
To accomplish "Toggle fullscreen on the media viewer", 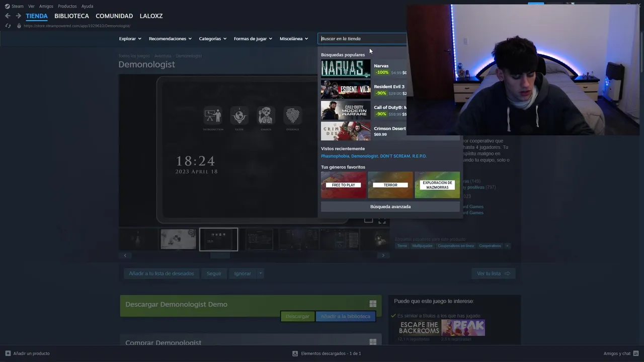I will 382,221.
